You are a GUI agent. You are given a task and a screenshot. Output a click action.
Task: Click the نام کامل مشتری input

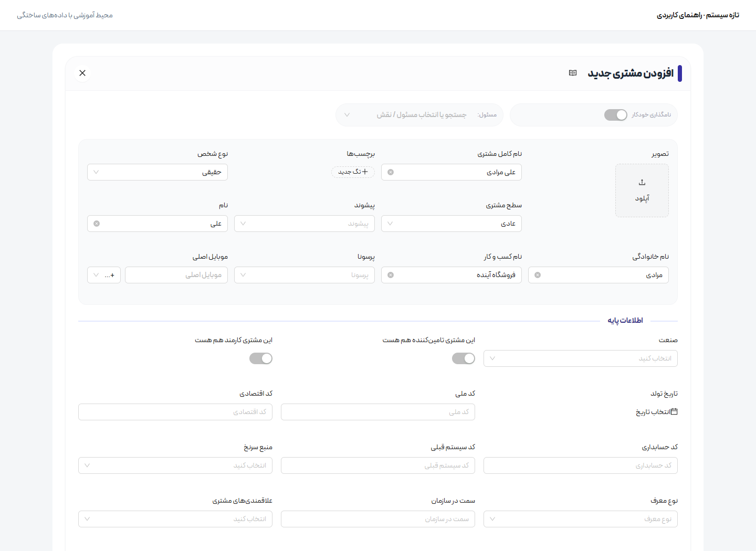451,172
